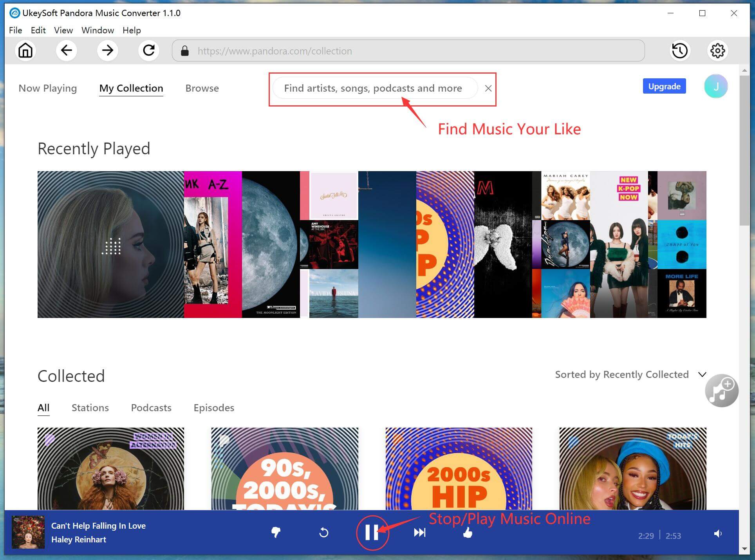This screenshot has height=560, width=755.
Task: Click the Browse navigation menu item
Action: tap(202, 88)
